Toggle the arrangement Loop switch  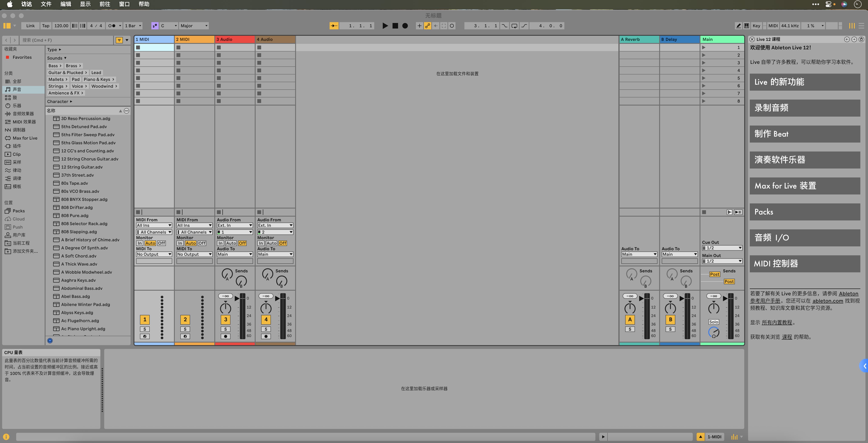(x=514, y=26)
